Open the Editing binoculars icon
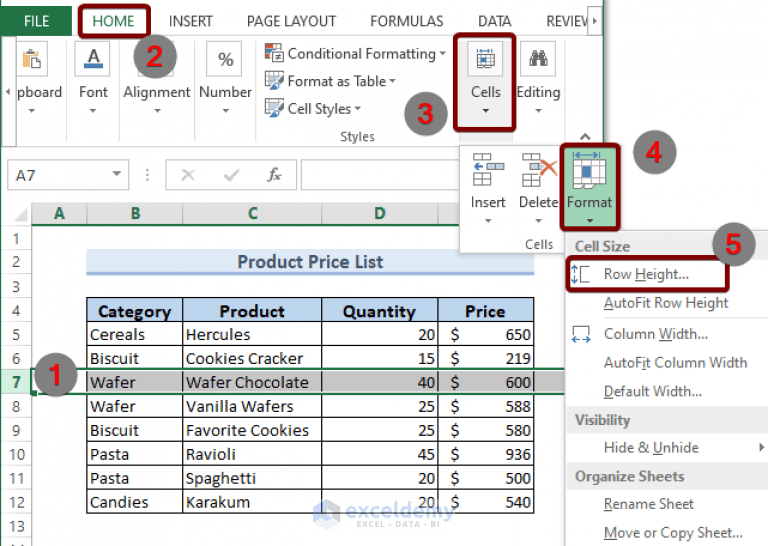Viewport: 768px width, 546px height. point(538,59)
